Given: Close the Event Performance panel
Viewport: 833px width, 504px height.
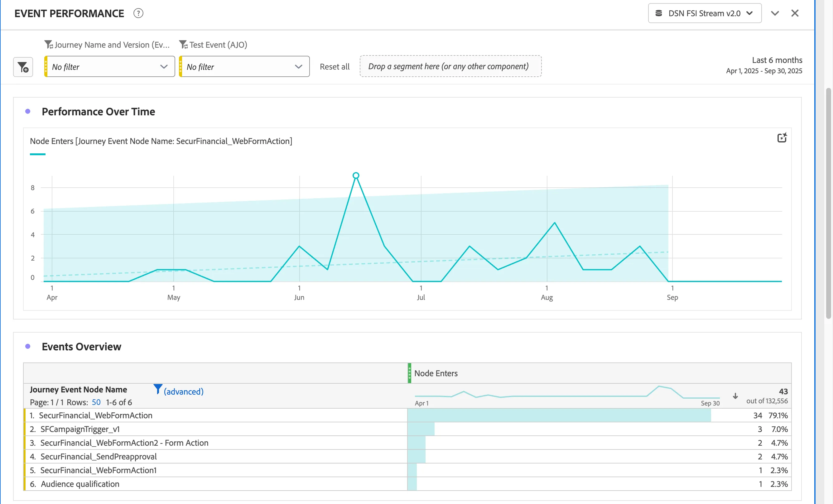Looking at the screenshot, I should (x=795, y=13).
